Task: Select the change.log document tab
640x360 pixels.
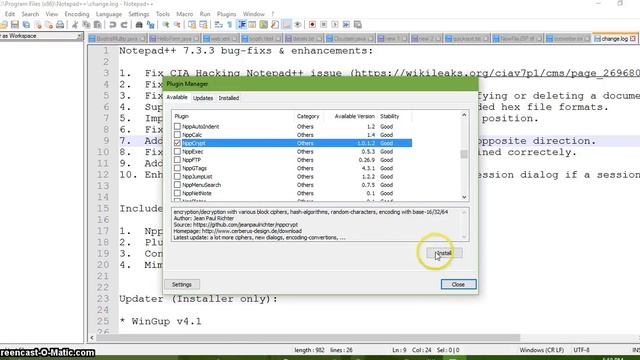Action: (614, 39)
